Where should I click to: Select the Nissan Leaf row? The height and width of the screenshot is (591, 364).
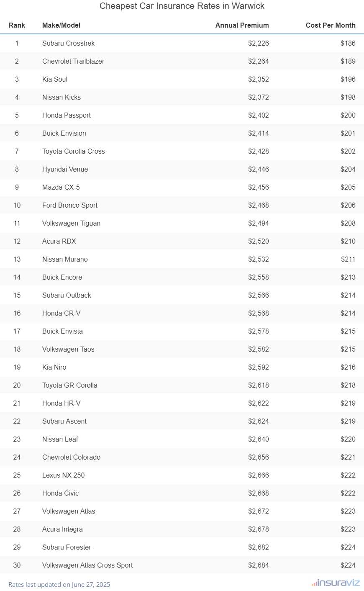pos(60,439)
